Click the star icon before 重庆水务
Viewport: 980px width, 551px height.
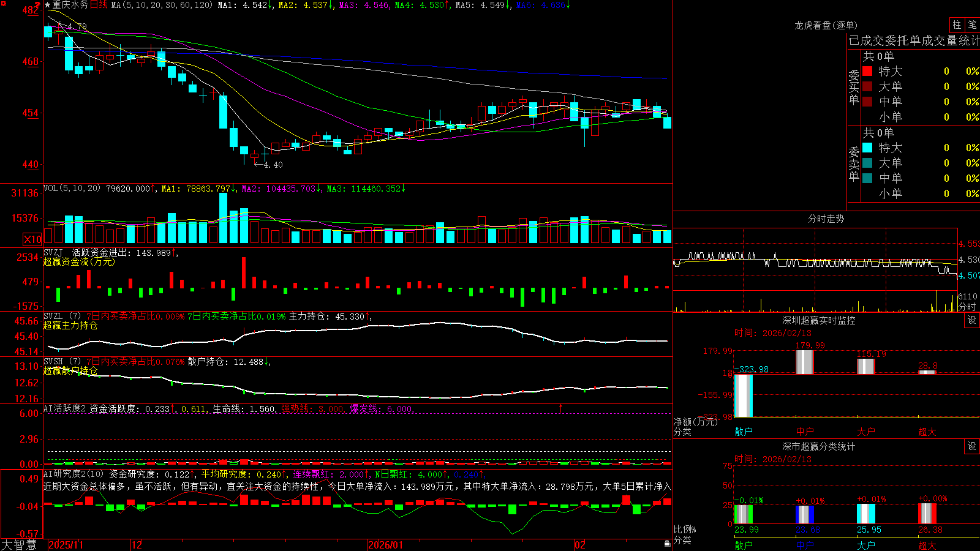[47, 5]
